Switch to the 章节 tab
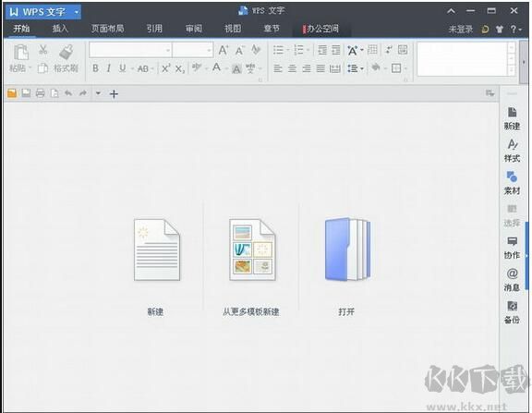The height and width of the screenshot is (413, 532). pos(272,29)
